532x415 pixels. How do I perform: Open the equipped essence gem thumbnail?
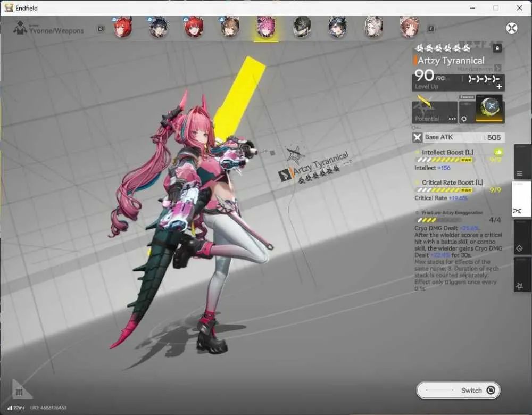click(x=489, y=109)
